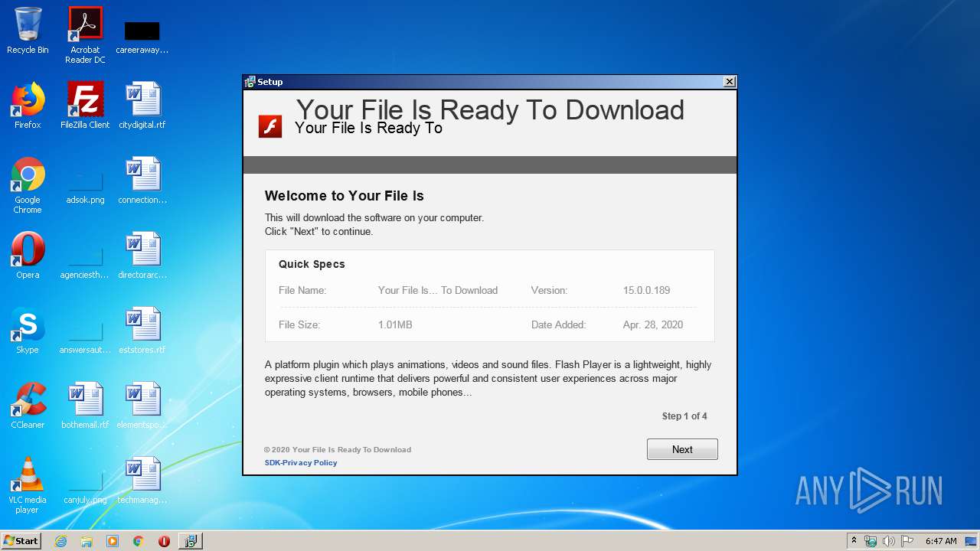Open Windows Explorer folder in taskbar
Image resolution: width=980 pixels, height=551 pixels.
tap(87, 541)
